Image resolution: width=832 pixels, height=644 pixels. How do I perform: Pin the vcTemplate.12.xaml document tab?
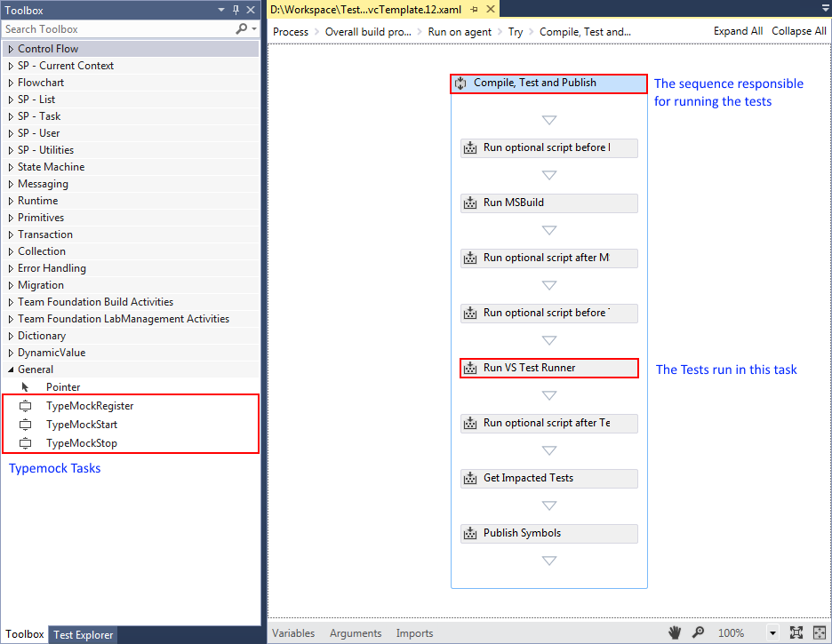tap(475, 9)
